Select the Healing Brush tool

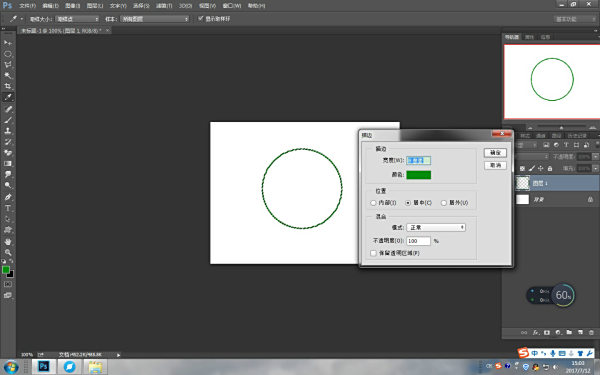tap(8, 109)
